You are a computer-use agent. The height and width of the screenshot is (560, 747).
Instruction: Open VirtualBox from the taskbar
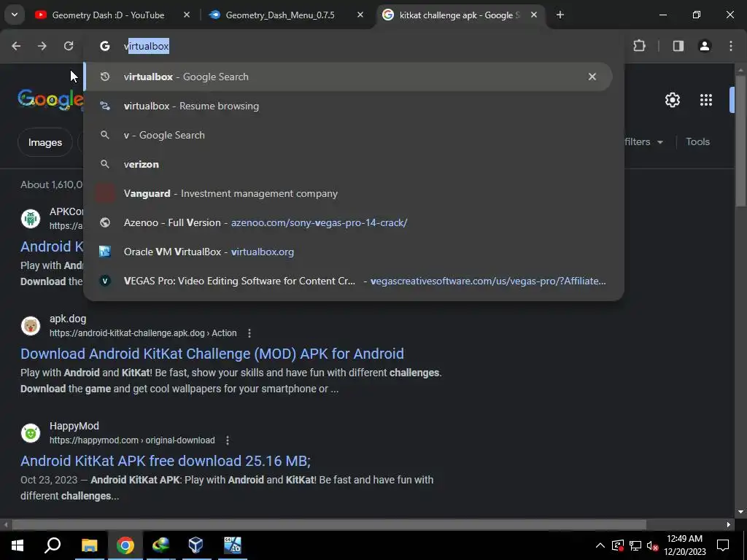pyautogui.click(x=196, y=545)
